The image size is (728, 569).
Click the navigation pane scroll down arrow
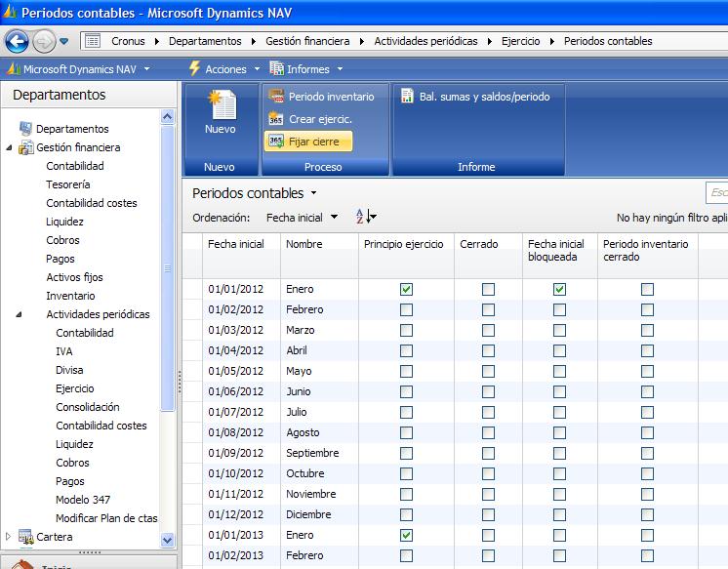point(167,540)
